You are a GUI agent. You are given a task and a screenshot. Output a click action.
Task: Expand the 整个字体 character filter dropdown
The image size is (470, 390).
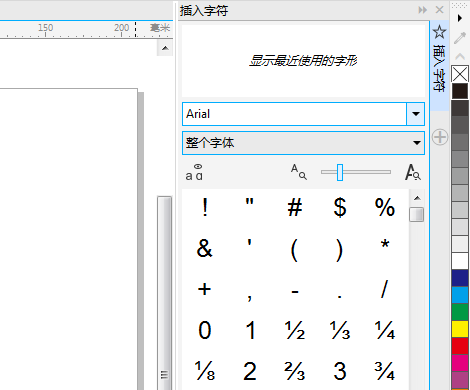click(303, 143)
